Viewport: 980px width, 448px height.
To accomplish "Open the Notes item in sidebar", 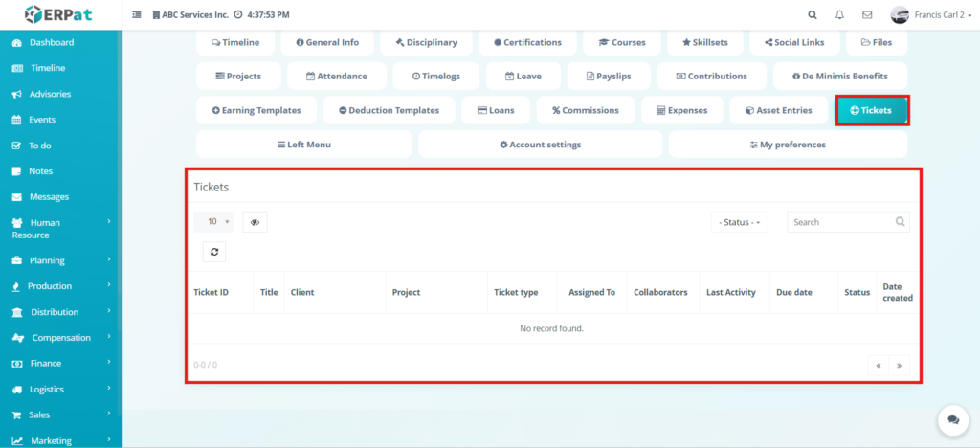I will 40,171.
